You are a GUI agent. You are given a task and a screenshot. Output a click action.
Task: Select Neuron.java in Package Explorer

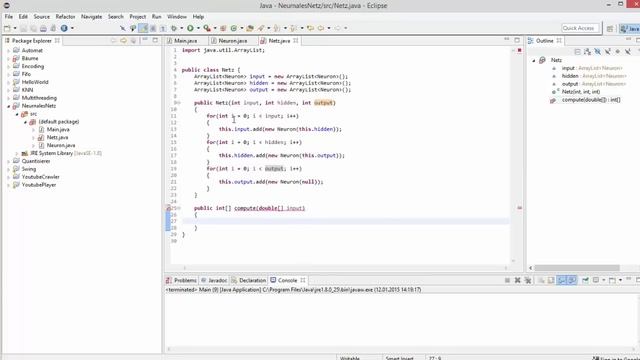click(x=60, y=145)
